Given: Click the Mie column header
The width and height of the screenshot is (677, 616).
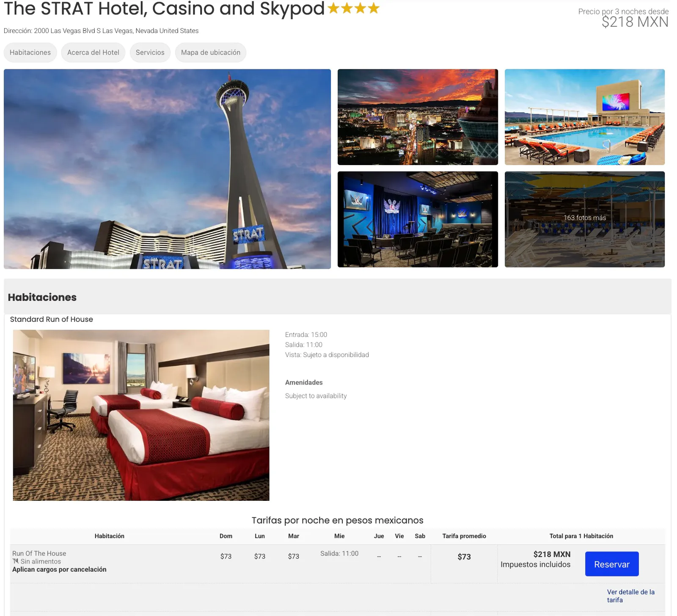Looking at the screenshot, I should [x=339, y=536].
